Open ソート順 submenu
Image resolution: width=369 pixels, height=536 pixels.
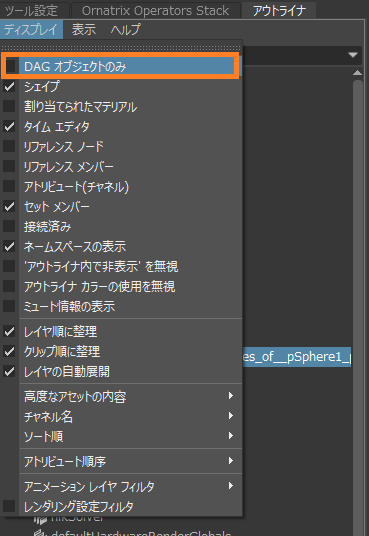[x=131, y=436]
